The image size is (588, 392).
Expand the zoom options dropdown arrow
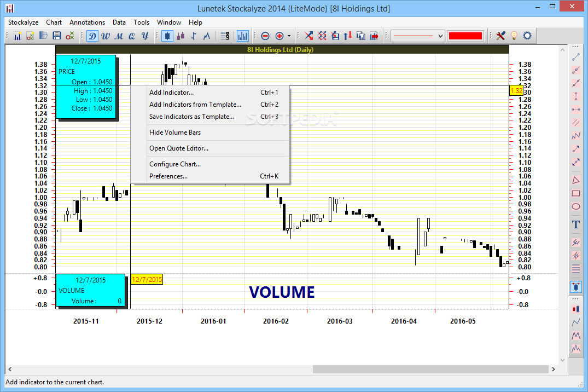point(289,36)
